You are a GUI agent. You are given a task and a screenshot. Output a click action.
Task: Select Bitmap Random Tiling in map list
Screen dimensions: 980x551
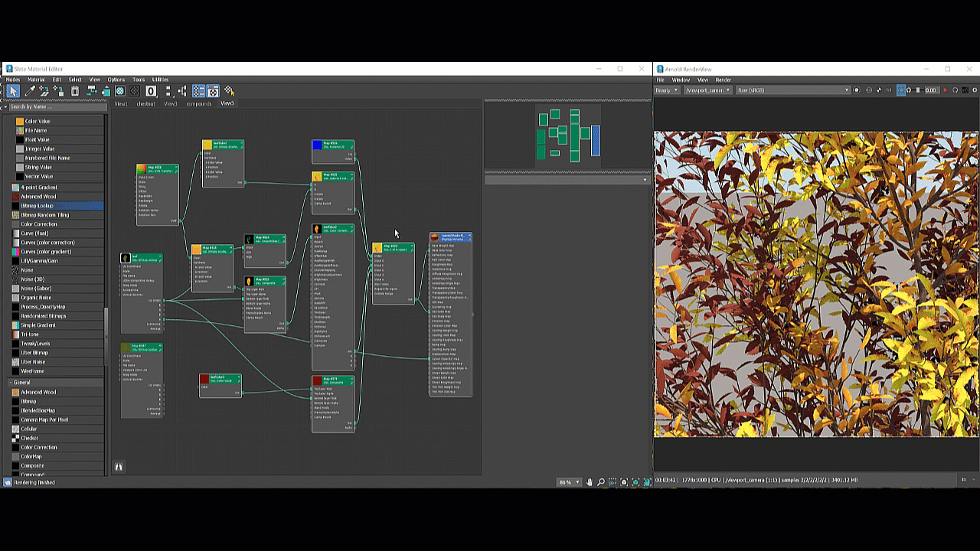(44, 215)
